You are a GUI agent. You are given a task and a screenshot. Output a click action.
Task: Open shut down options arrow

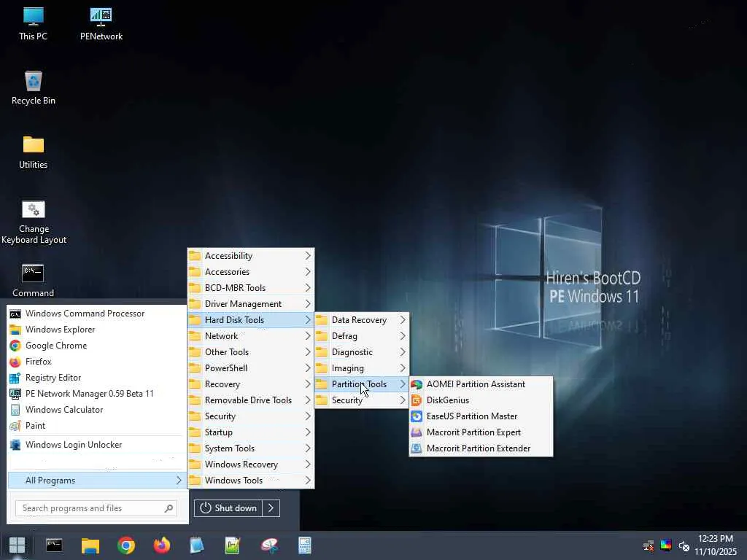[271, 508]
